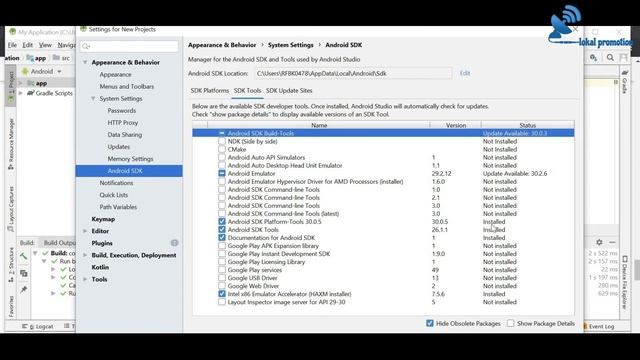Click the Status column header

pyautogui.click(x=527, y=125)
